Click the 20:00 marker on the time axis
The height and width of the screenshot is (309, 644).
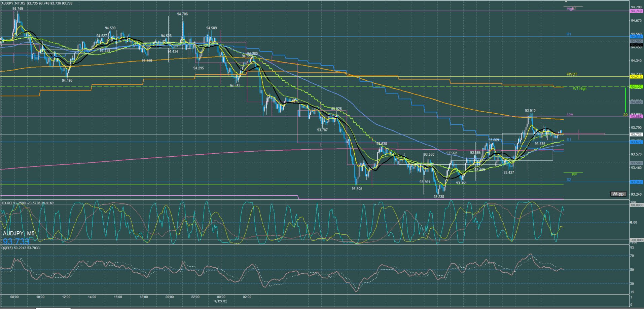pos(170,297)
